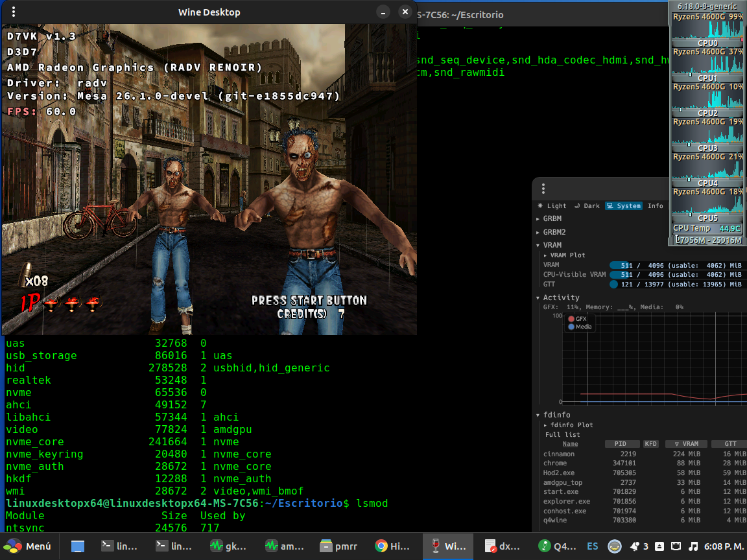Click the GKrellM 6.18.0-8-generic header

pyautogui.click(x=707, y=6)
